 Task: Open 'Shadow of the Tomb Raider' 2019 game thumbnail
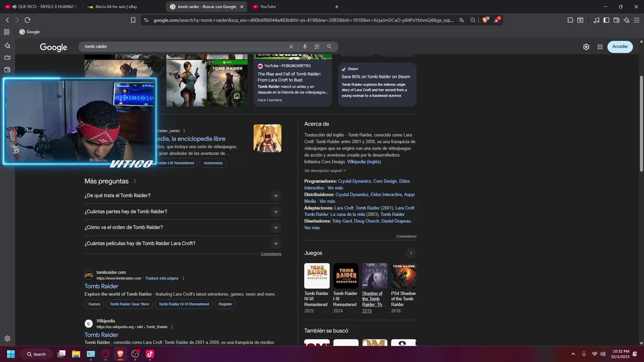pos(375,276)
